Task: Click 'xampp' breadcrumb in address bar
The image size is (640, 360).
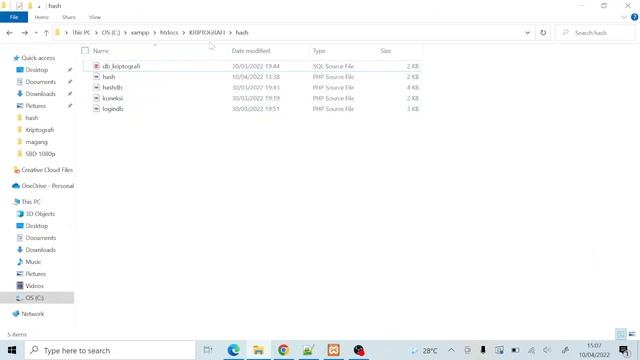Action: [140, 33]
